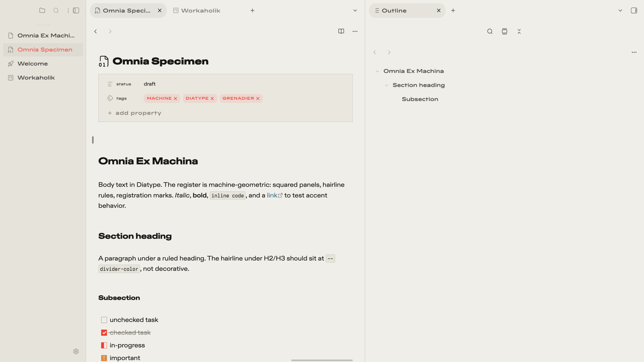
Task: Collapse the left sidebar with its toggle icon
Action: (76, 10)
